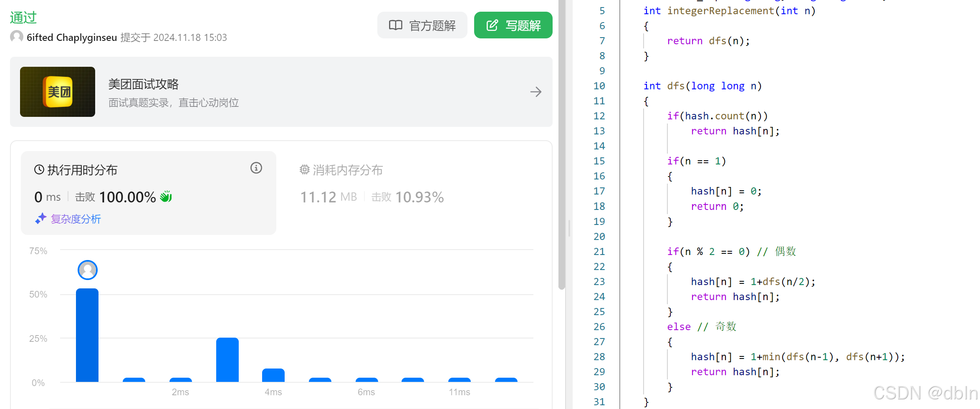Click the 11.12 MB memory value
The width and height of the screenshot is (980, 409).
(328, 197)
